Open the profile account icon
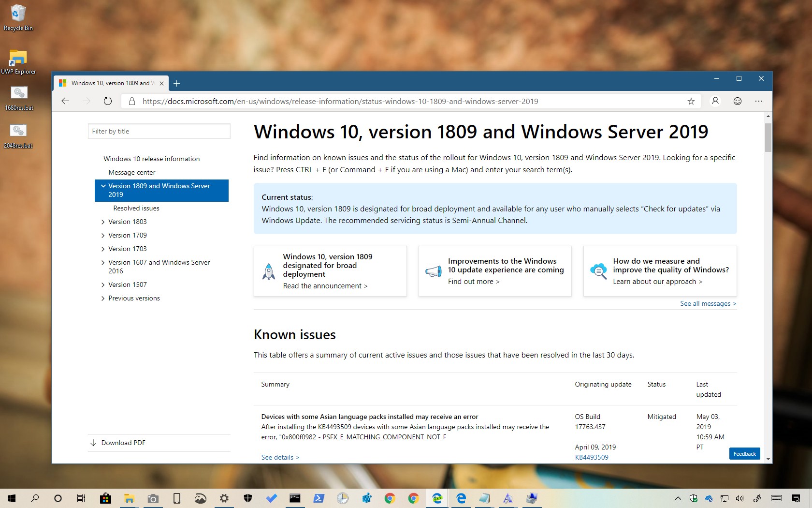812x508 pixels. pyautogui.click(x=715, y=101)
